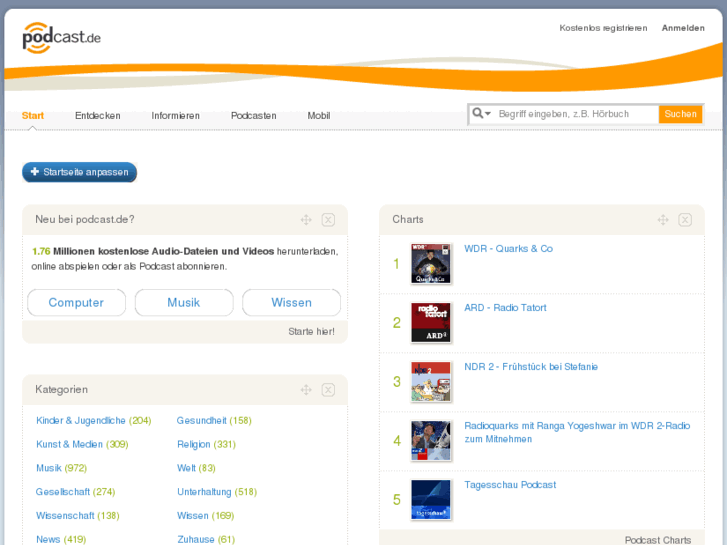Open NDR 2 Frühstück bei Stefanie thumbnail
Viewport: 727px width, 545px height.
[431, 381]
